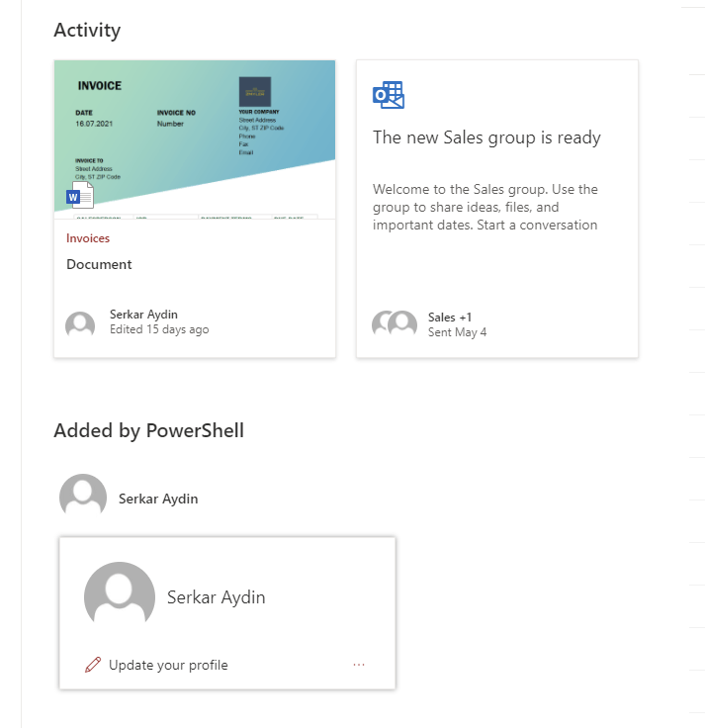Click the Sales group welcome message text
The image size is (705, 728).
click(485, 207)
